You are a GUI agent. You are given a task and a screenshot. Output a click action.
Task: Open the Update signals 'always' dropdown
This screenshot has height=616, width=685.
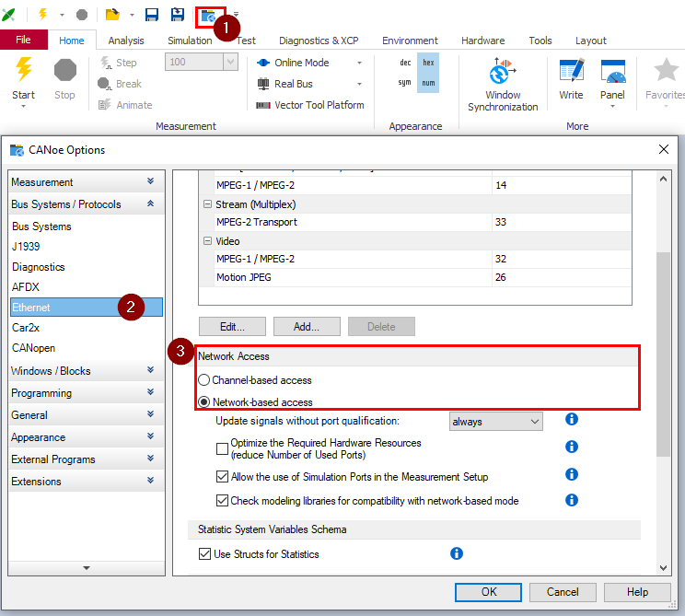click(x=495, y=422)
